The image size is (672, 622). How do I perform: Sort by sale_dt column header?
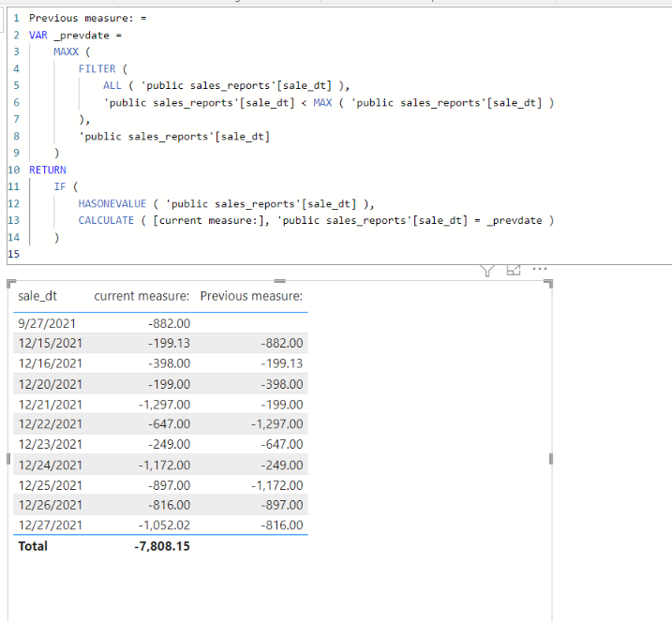click(x=37, y=296)
